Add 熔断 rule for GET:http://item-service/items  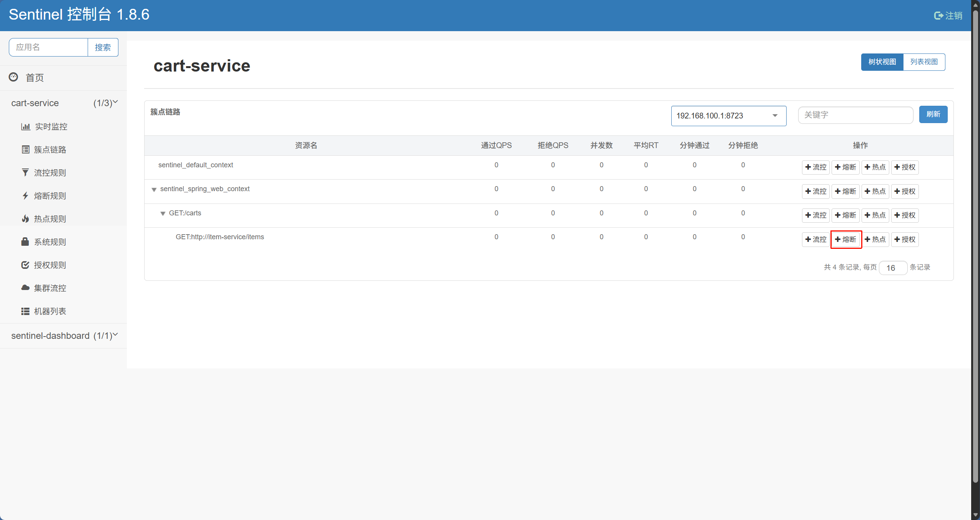[x=846, y=240]
